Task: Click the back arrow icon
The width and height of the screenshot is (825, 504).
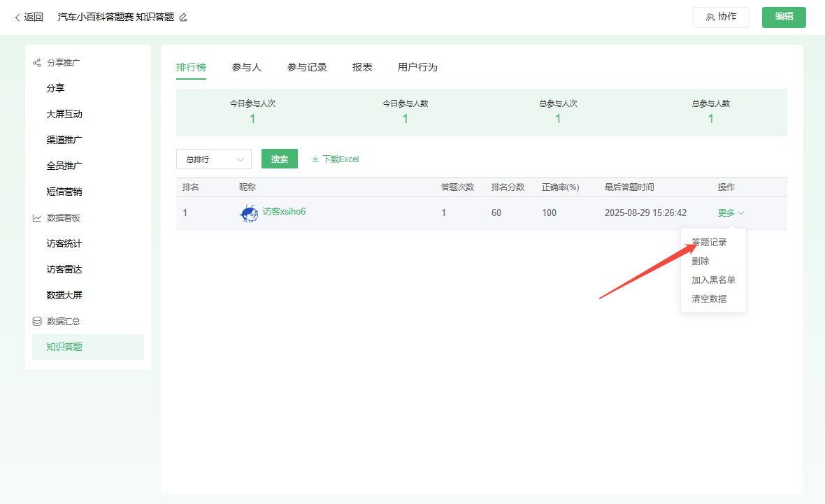Action: (17, 17)
